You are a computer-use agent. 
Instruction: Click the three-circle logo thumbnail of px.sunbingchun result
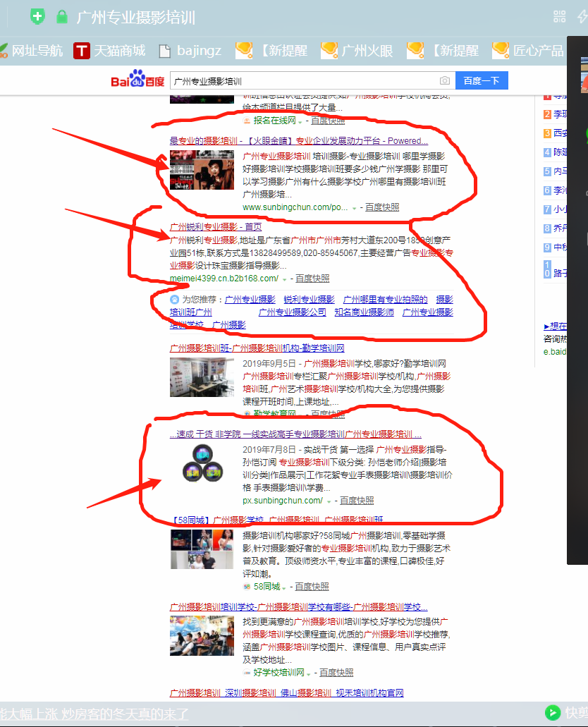pos(202,463)
